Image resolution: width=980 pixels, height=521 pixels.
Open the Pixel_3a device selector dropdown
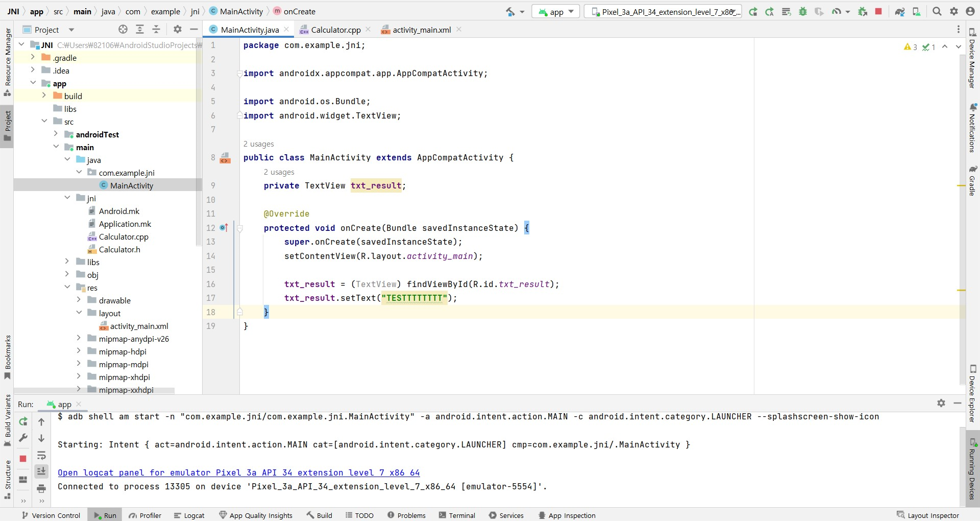664,11
